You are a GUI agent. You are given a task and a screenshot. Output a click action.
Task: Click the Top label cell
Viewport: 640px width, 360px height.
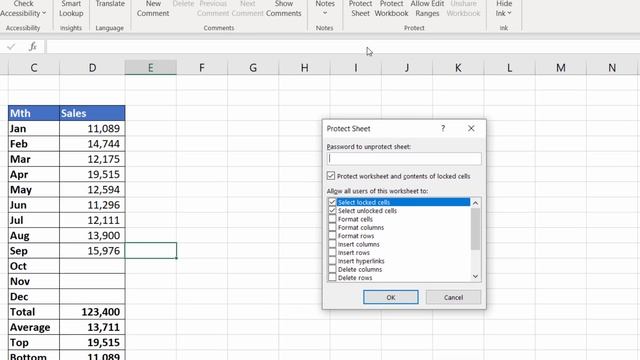point(34,342)
